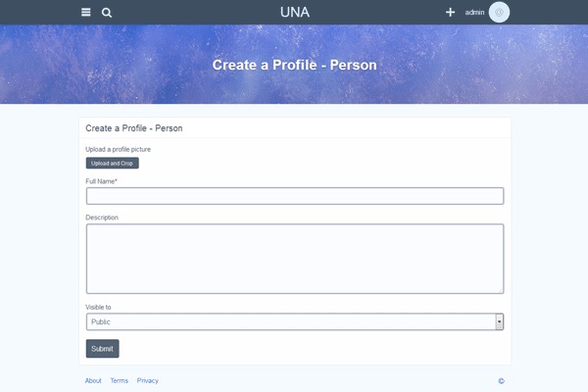The width and height of the screenshot is (588, 392).
Task: Open the hamburger main menu
Action: coord(86,13)
